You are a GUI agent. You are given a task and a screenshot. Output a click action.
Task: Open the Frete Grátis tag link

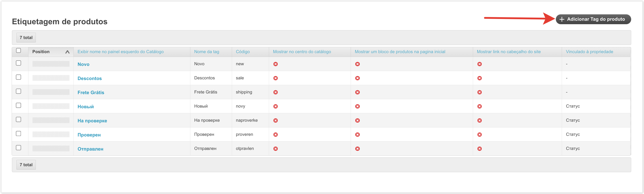(x=91, y=93)
